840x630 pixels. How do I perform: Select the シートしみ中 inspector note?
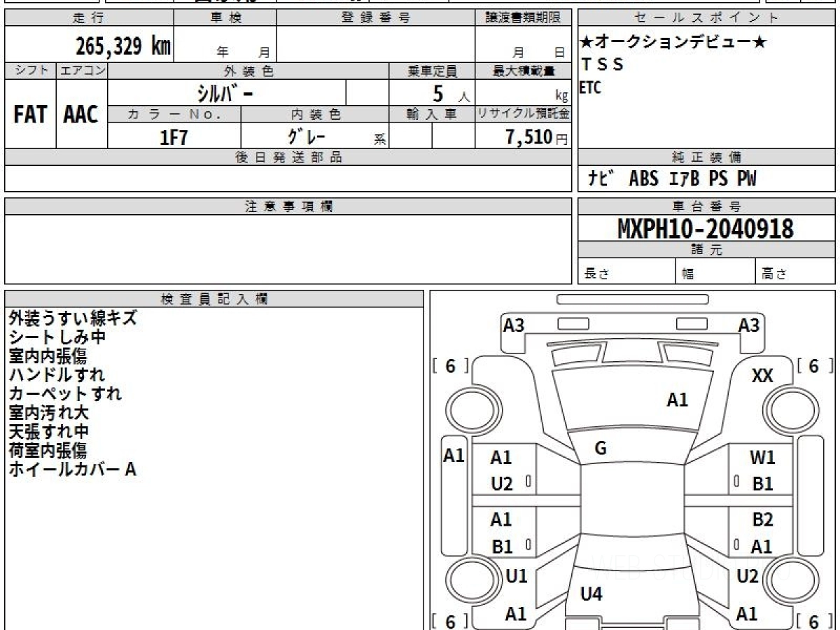pyautogui.click(x=57, y=337)
